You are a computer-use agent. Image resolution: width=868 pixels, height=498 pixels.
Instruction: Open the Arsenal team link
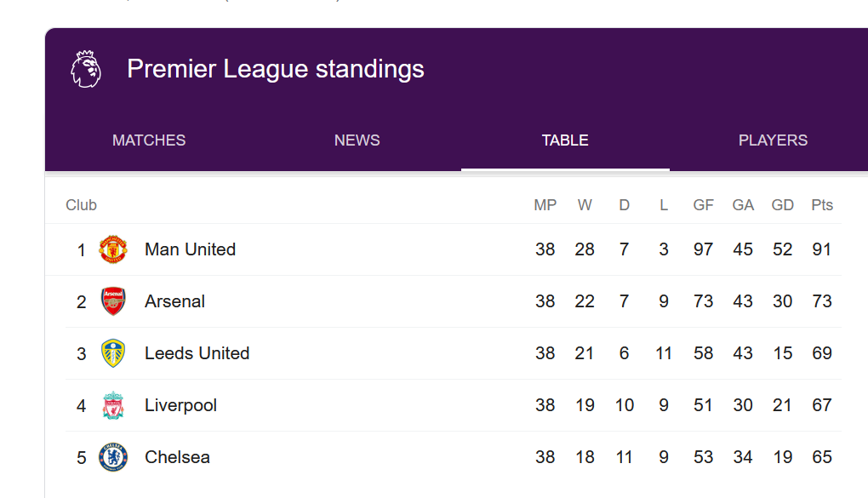pyautogui.click(x=174, y=301)
